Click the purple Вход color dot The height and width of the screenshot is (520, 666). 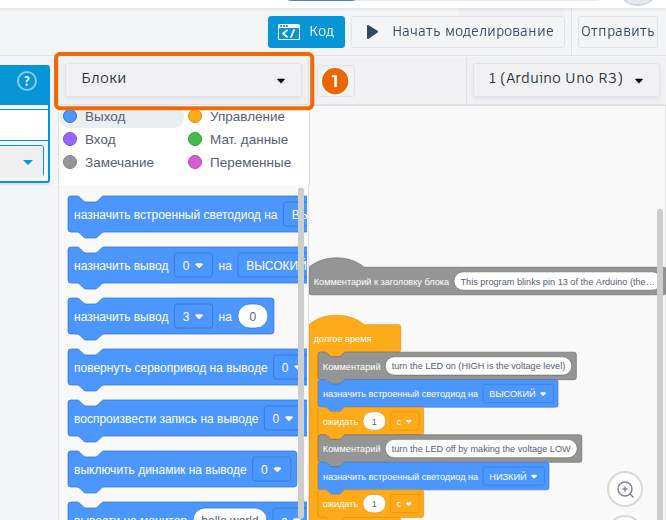point(70,139)
